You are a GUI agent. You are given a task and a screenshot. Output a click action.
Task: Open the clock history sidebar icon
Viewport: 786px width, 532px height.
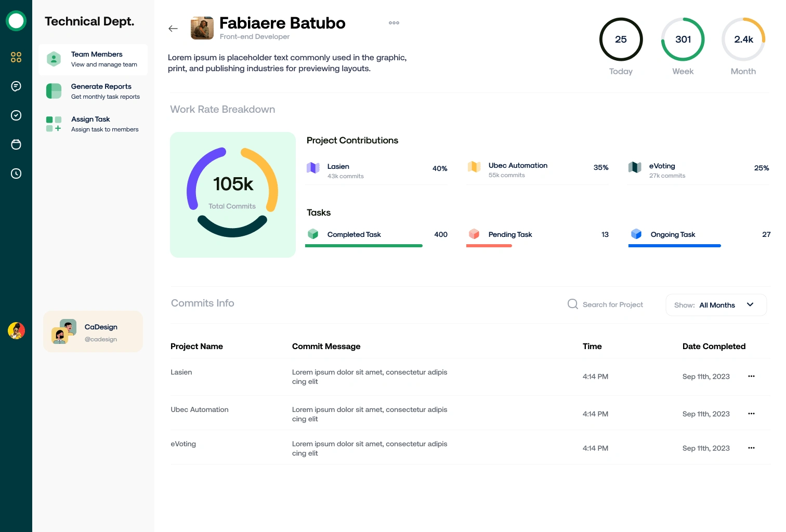click(16, 174)
